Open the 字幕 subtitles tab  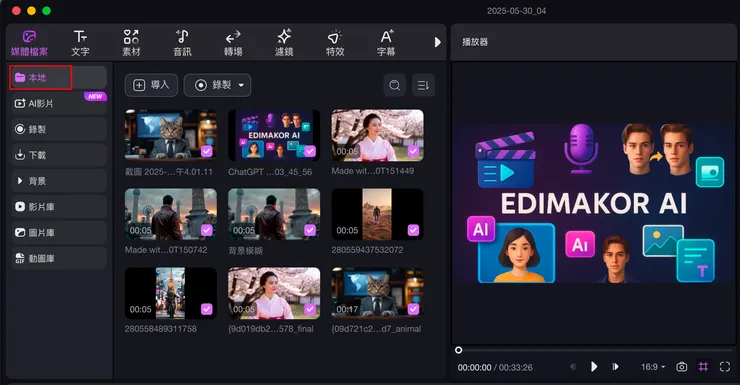[386, 43]
